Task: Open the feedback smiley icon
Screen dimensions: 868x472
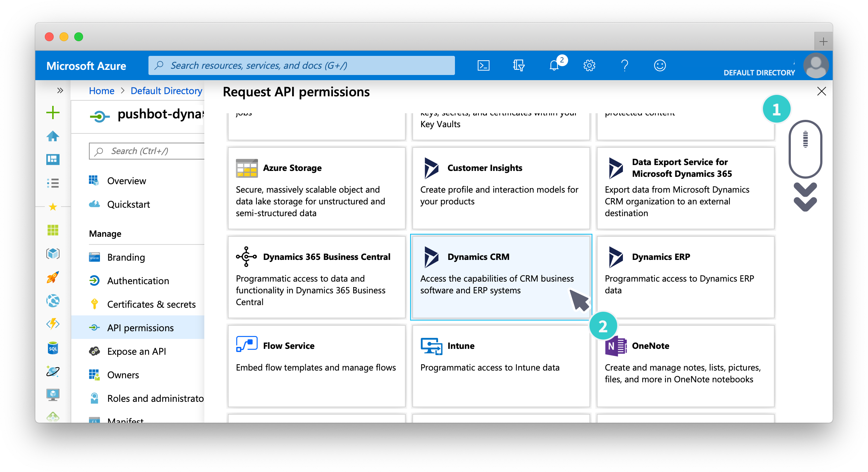Action: (x=660, y=65)
